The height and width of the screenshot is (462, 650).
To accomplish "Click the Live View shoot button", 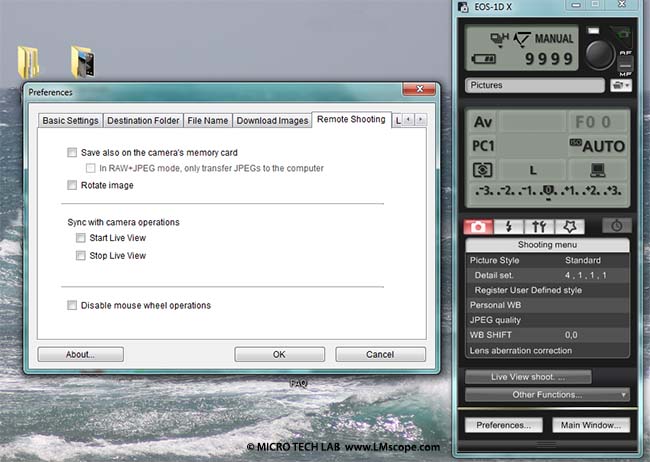I will (527, 377).
